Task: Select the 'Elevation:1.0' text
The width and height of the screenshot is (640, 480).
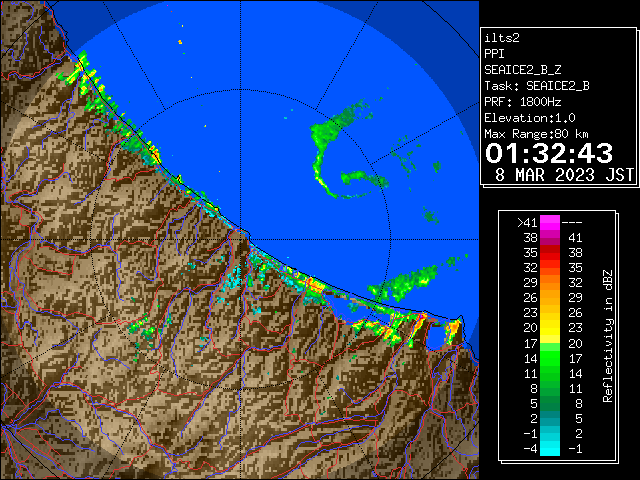Action: (530, 118)
